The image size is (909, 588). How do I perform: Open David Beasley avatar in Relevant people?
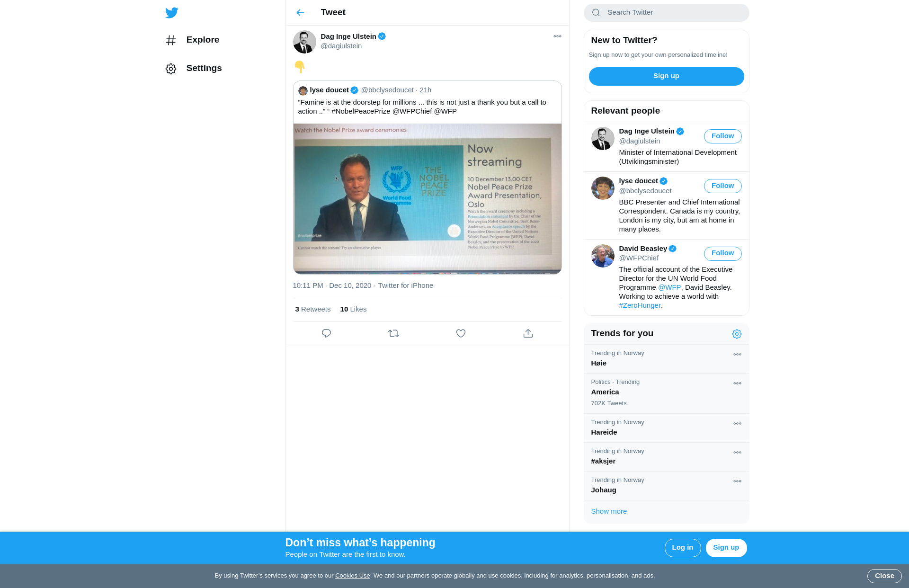tap(603, 256)
